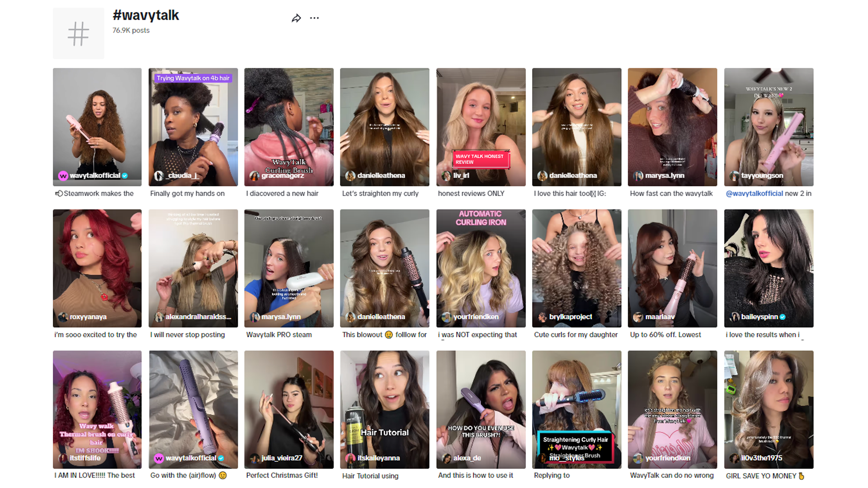Click brylkaproject profile avatar icon
This screenshot has width=868, height=488.
click(x=542, y=317)
